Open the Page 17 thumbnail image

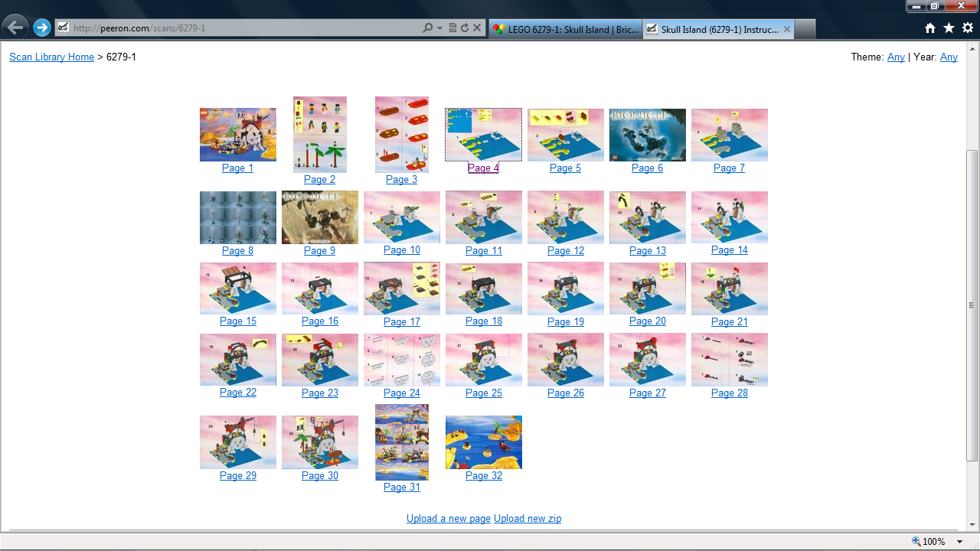click(402, 289)
